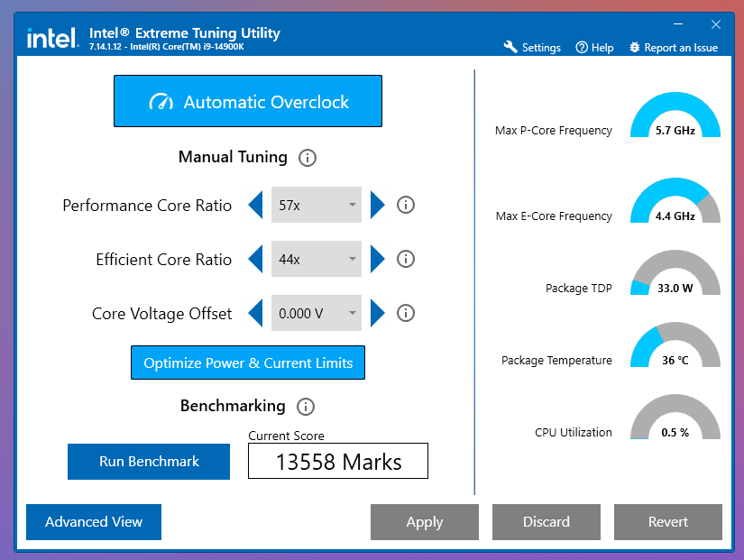Decrease Efficient Core Ratio with left arrow
The image size is (744, 560).
tap(256, 259)
